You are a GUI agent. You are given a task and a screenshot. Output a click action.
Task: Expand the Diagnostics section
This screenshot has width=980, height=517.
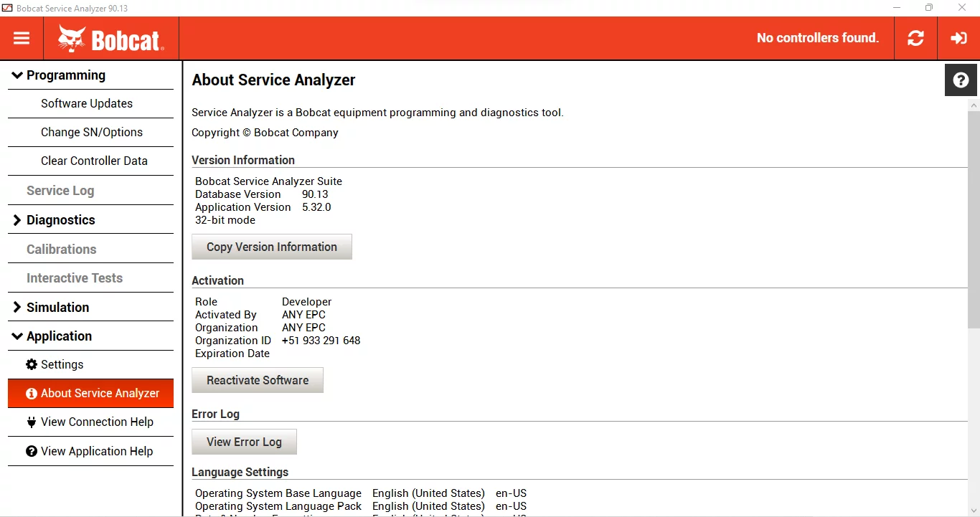[17, 220]
